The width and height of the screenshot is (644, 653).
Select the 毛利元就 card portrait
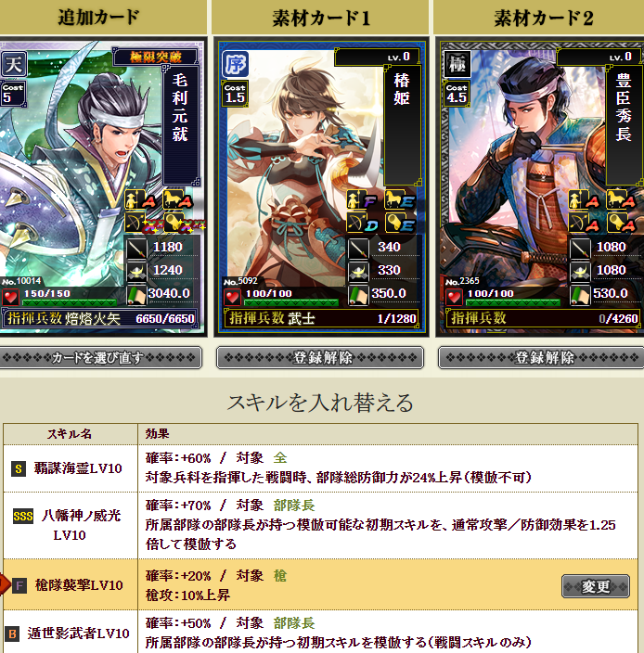tap(101, 187)
